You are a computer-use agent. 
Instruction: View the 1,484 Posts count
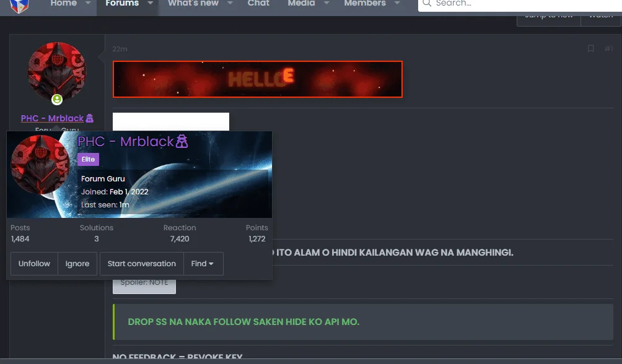20,239
